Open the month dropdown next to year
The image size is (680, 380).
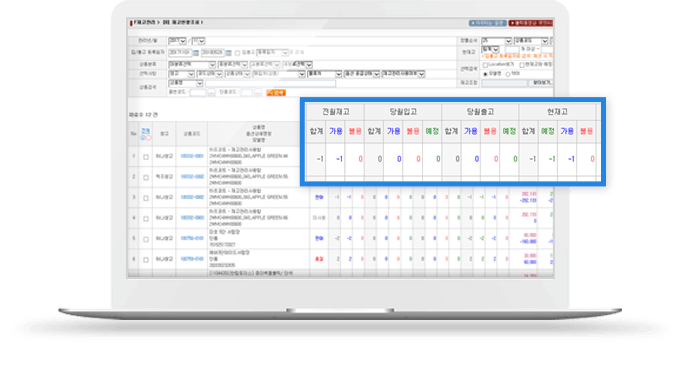[x=198, y=41]
